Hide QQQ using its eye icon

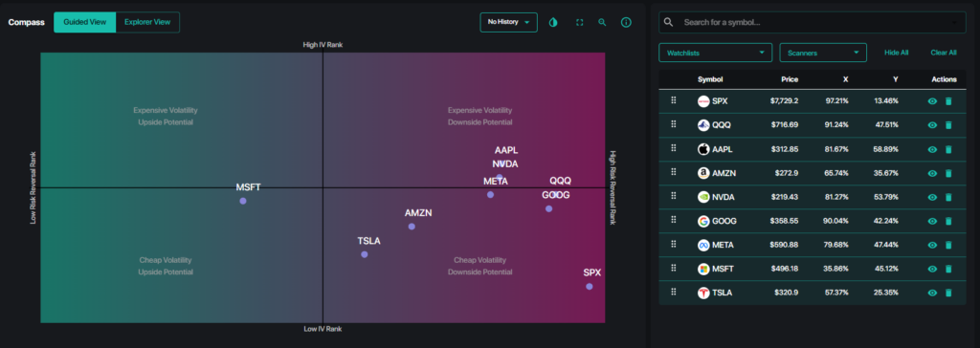(x=932, y=125)
